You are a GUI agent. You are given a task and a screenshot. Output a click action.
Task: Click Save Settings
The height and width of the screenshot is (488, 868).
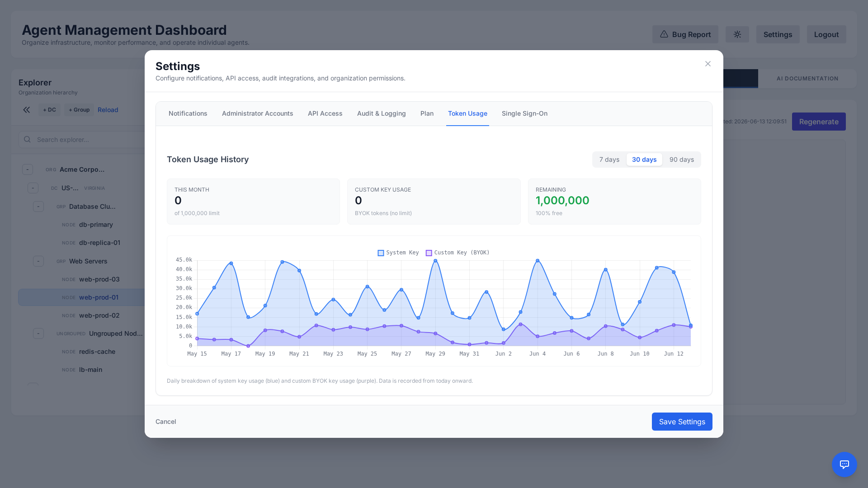[682, 422]
